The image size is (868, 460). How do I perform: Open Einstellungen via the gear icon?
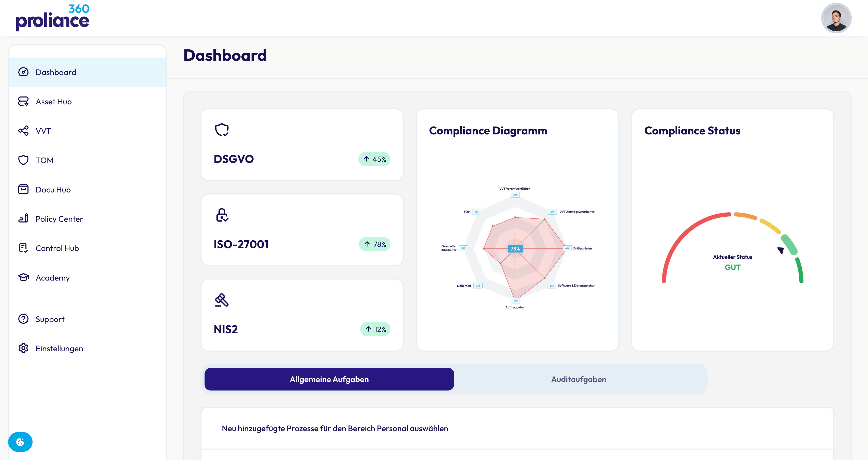point(23,348)
